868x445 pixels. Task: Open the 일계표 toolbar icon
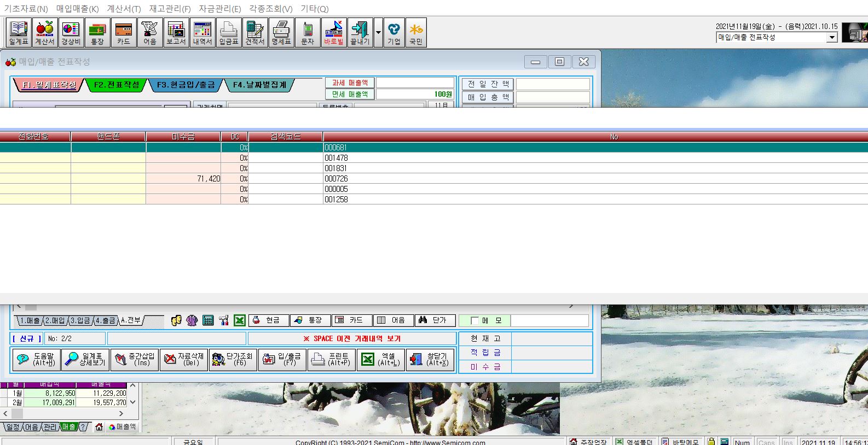19,33
